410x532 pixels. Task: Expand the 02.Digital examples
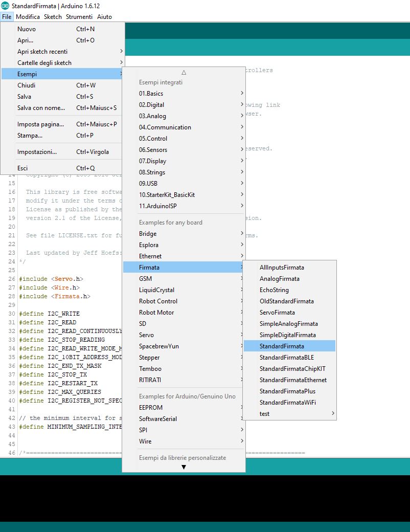point(184,105)
